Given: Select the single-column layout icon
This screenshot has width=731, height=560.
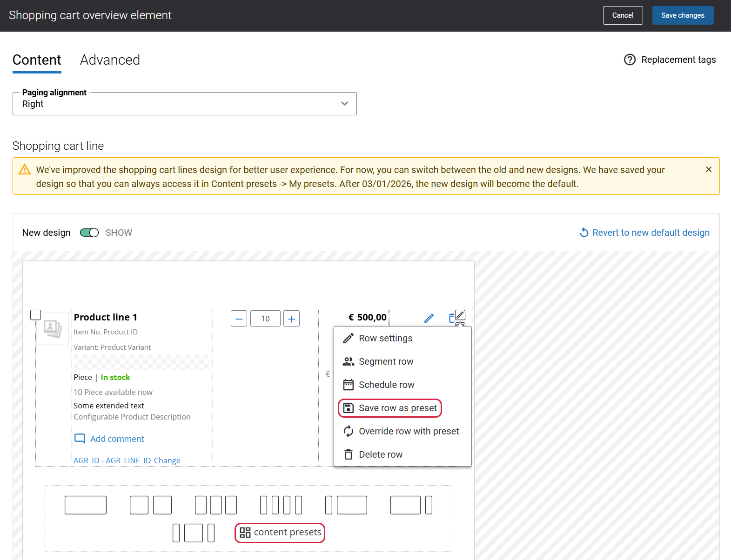Looking at the screenshot, I should click(86, 505).
